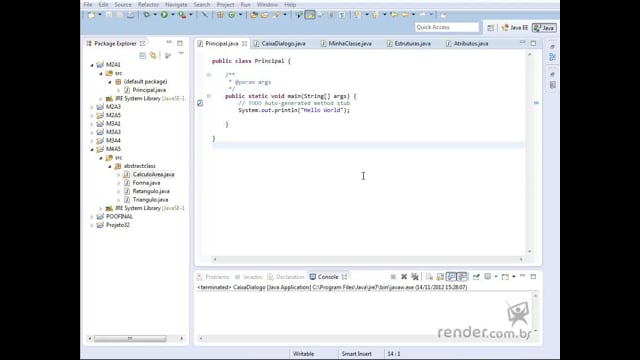640x360 pixels.
Task: Open the Source menu
Action: tap(123, 4)
